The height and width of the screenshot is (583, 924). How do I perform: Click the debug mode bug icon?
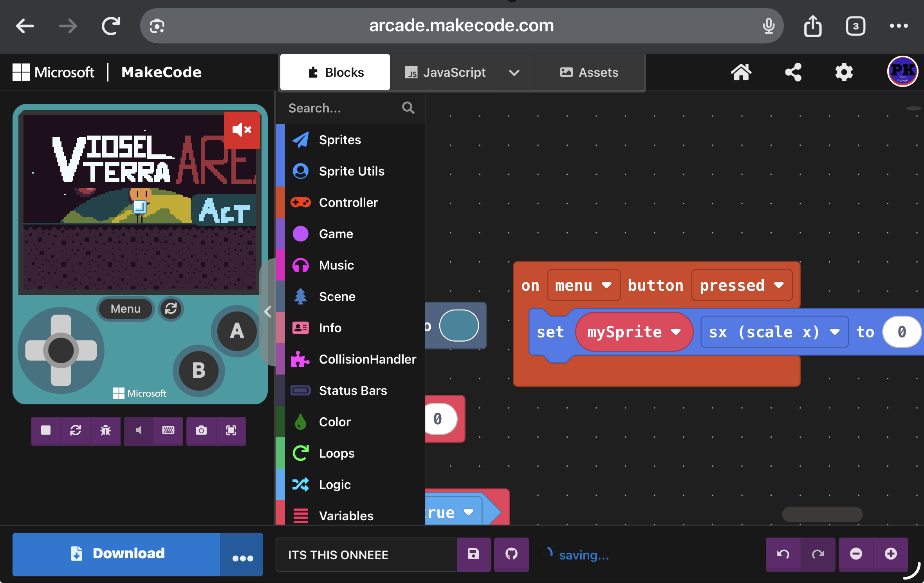(105, 431)
